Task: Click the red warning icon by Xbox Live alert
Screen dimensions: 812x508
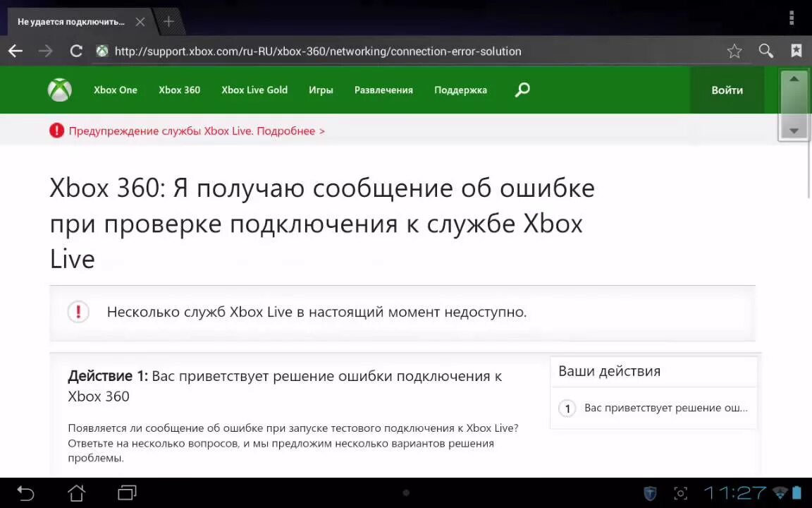Action: point(56,131)
